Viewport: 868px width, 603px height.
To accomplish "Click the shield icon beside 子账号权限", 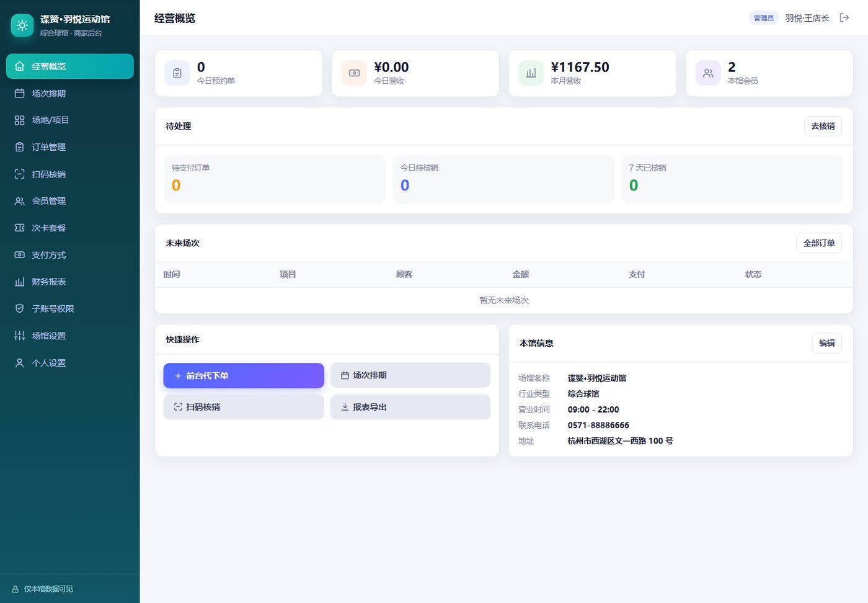I will [x=20, y=308].
